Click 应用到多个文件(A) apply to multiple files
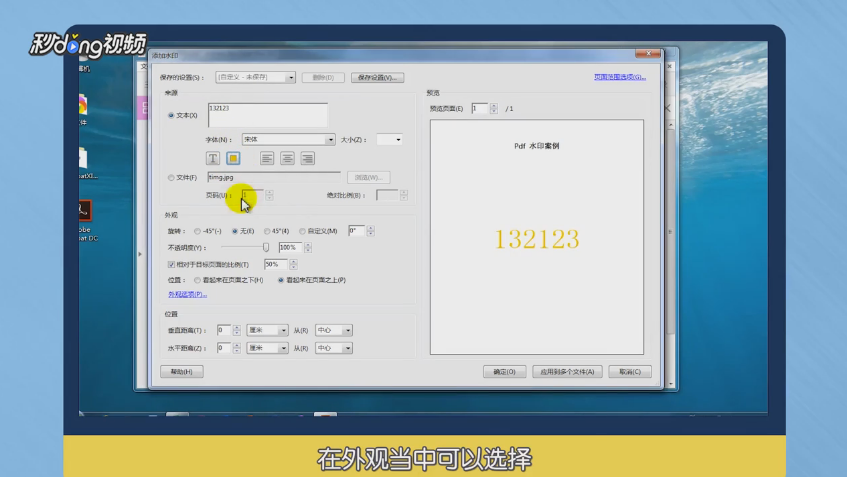The height and width of the screenshot is (477, 847). coord(567,372)
